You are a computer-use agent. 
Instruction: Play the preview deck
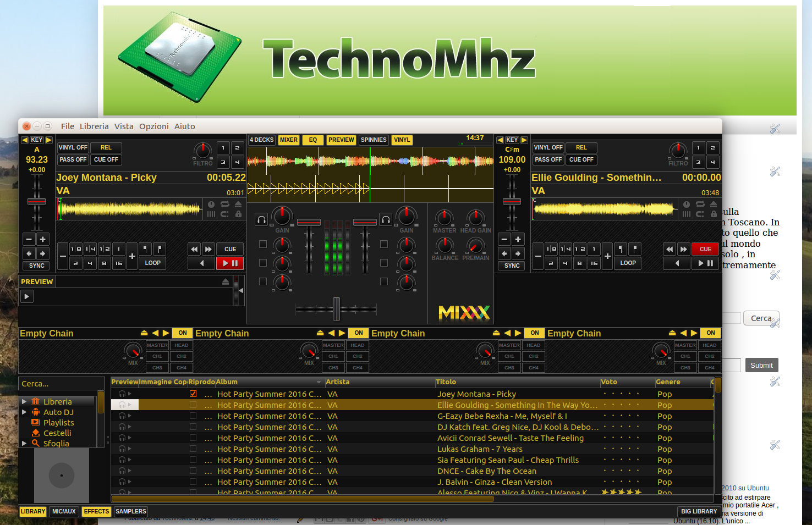click(x=26, y=296)
